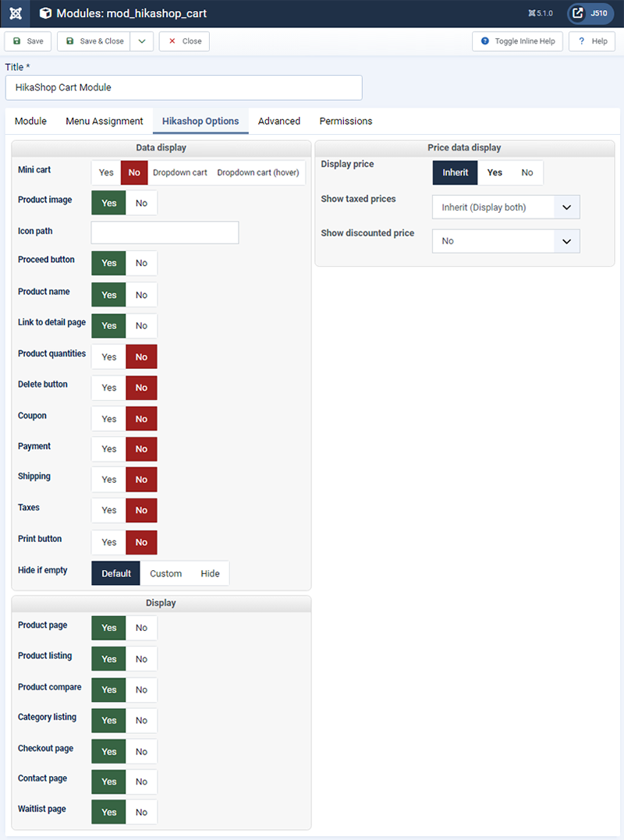Set Product name to No
This screenshot has height=840, width=624.
(x=141, y=295)
